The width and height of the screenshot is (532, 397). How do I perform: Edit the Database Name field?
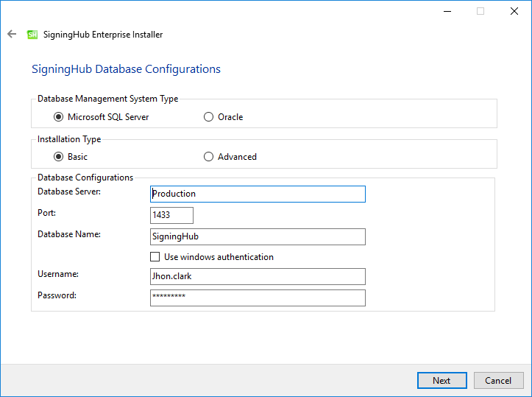(258, 236)
